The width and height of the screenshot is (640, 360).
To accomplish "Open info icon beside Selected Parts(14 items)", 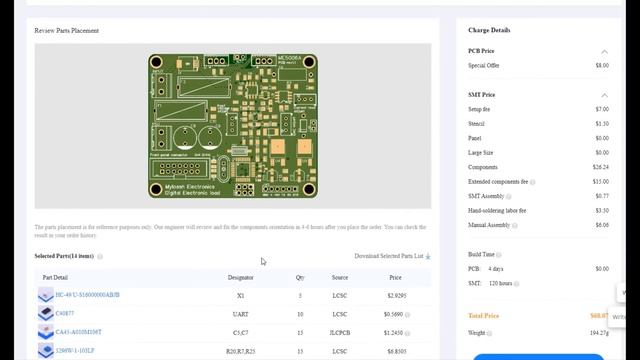I will point(100,256).
